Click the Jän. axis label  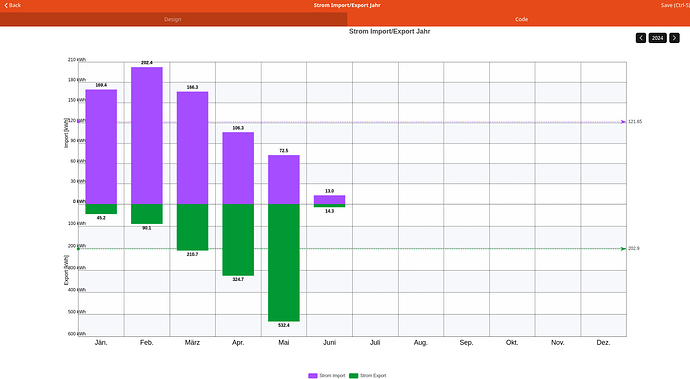(101, 342)
